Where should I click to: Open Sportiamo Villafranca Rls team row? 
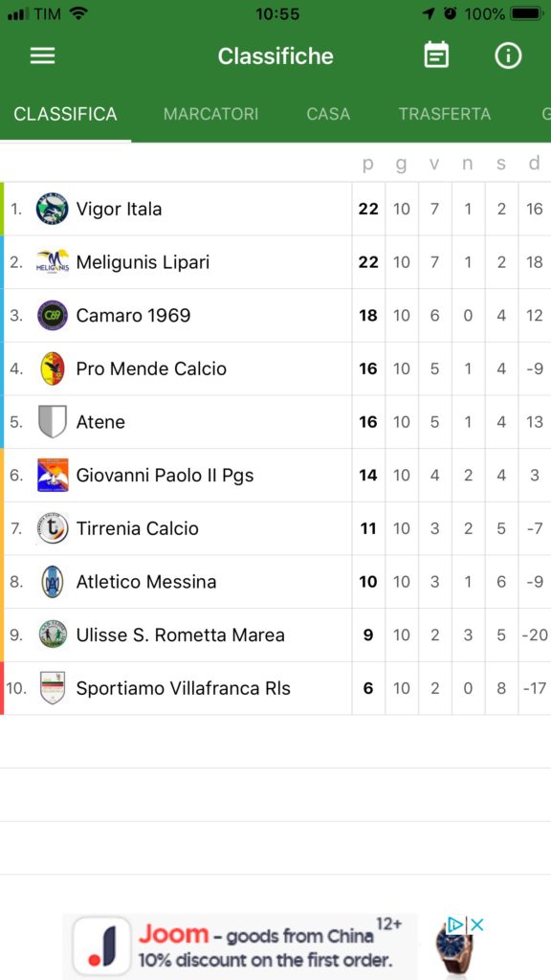[x=275, y=688]
